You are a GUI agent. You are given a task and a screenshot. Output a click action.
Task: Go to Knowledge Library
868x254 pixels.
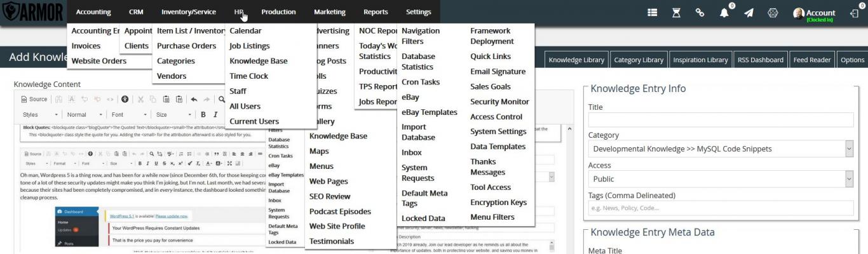coord(576,60)
